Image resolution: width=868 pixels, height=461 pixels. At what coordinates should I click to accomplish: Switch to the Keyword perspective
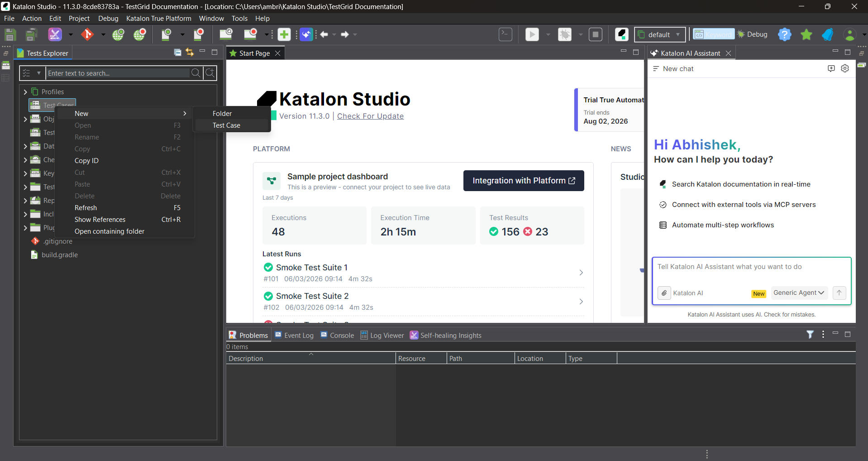[714, 34]
